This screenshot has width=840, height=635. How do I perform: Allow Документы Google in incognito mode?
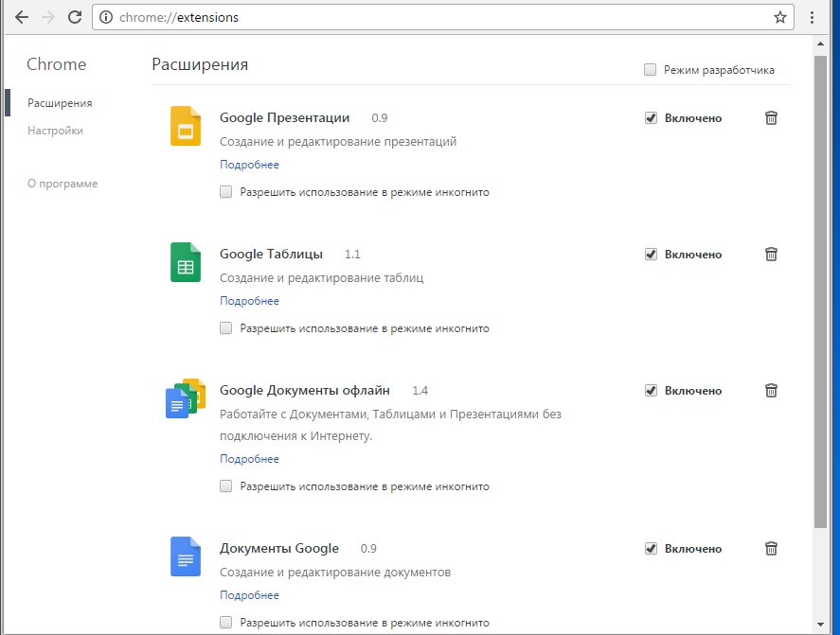(x=226, y=622)
